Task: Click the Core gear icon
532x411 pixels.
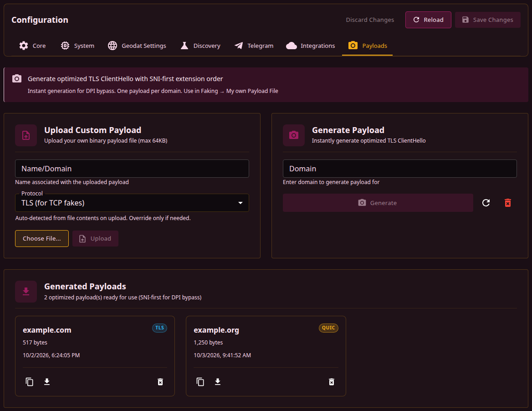Action: [23, 46]
